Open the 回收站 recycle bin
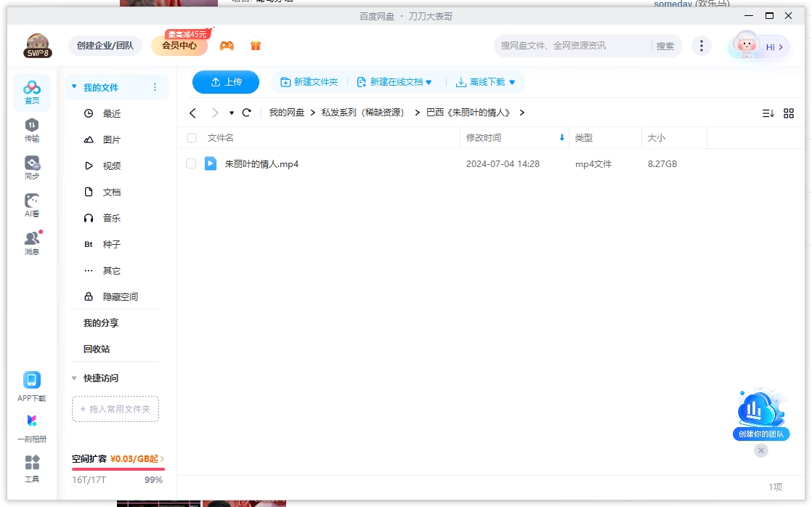Image resolution: width=812 pixels, height=507 pixels. (x=97, y=349)
